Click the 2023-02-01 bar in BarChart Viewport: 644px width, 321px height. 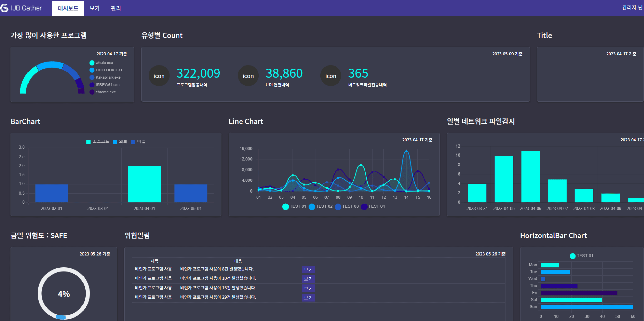coord(52,193)
